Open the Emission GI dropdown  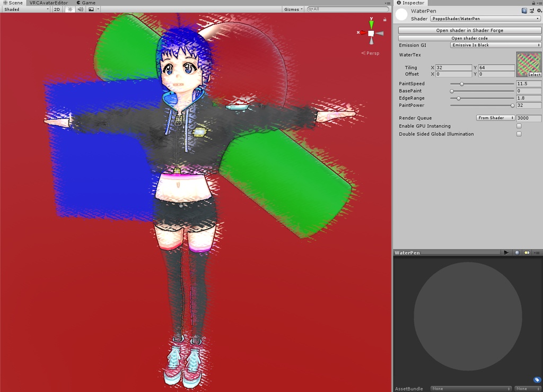click(496, 45)
